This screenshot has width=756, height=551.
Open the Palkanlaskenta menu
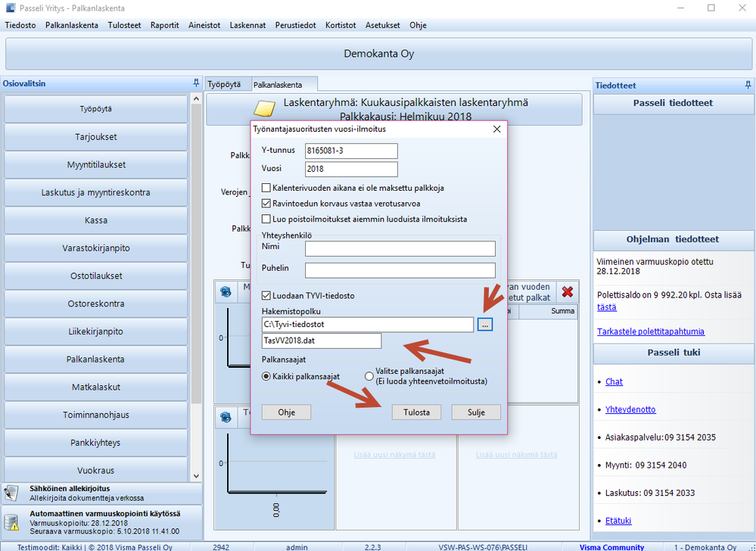coord(72,25)
